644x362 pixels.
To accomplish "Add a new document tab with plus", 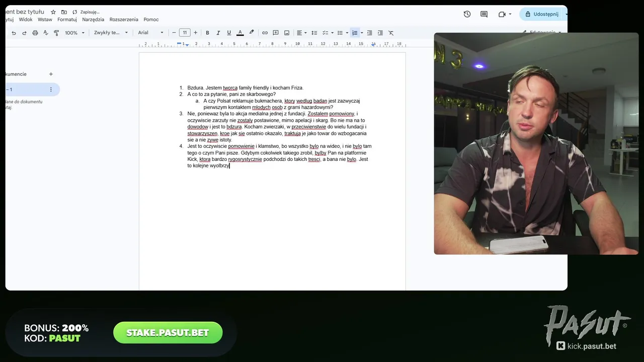I will (51, 74).
